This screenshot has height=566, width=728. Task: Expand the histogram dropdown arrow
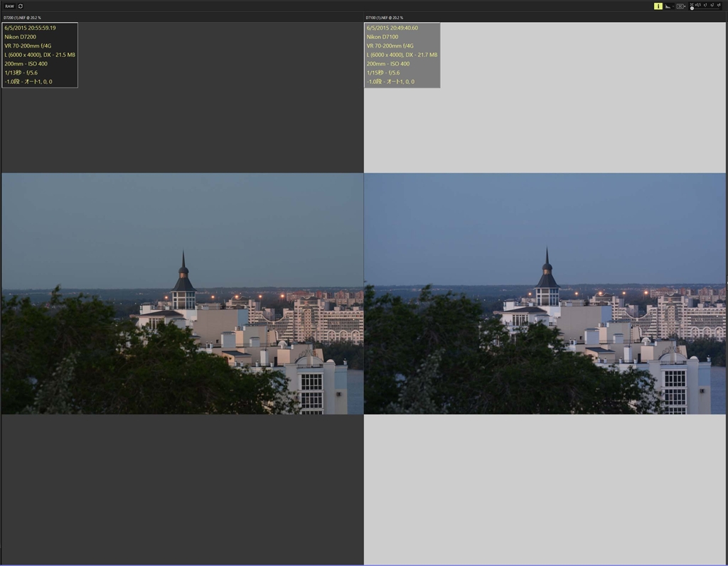click(x=673, y=6)
